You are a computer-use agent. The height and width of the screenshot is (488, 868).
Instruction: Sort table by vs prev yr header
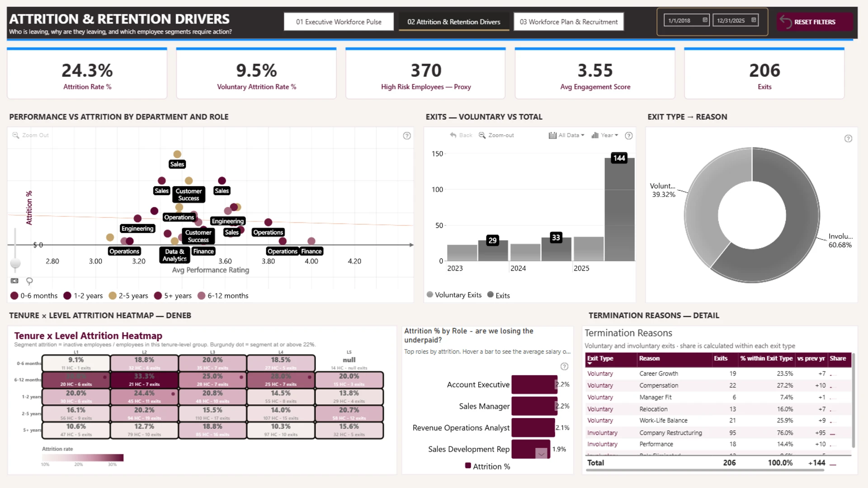811,358
